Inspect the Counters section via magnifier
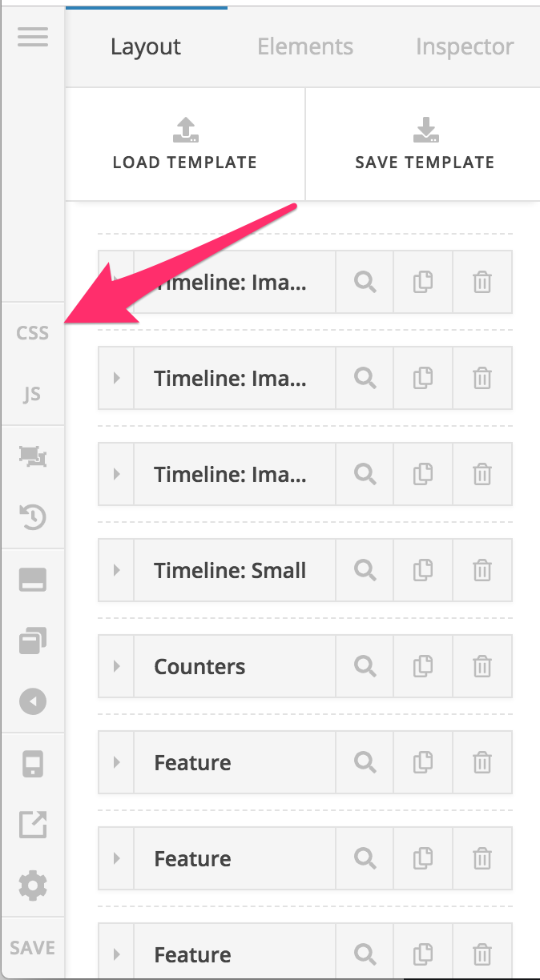This screenshot has height=980, width=540. [365, 666]
